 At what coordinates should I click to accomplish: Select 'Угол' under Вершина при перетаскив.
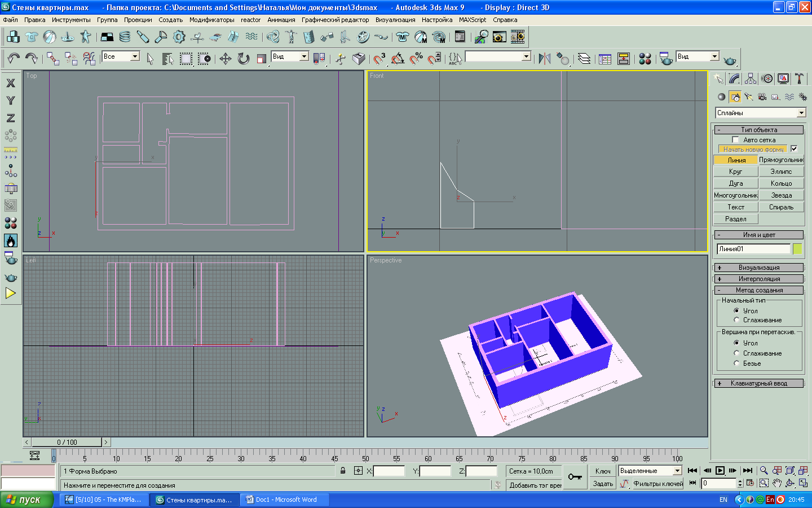(736, 343)
